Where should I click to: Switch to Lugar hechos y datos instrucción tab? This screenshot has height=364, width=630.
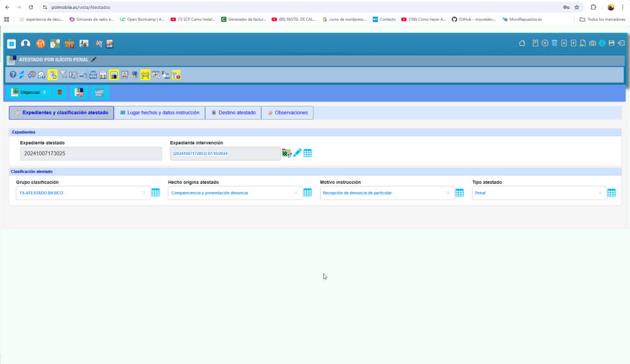point(159,113)
